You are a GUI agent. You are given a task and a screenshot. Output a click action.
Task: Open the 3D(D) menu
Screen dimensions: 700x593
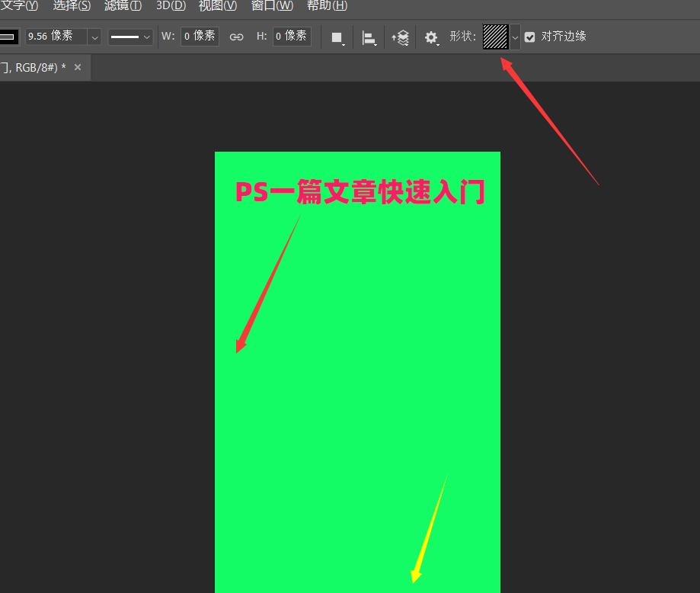click(x=171, y=5)
